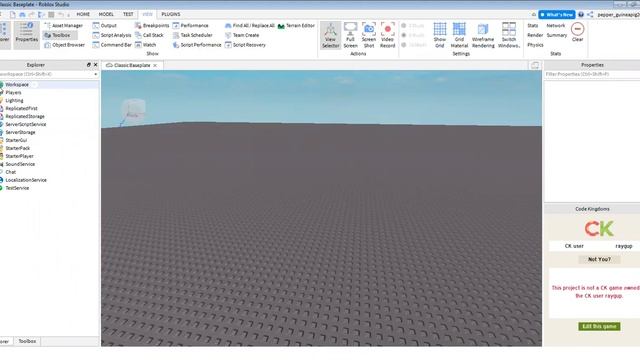Toggle the Properties panel button
The width and height of the screenshot is (640, 360).
click(x=27, y=36)
